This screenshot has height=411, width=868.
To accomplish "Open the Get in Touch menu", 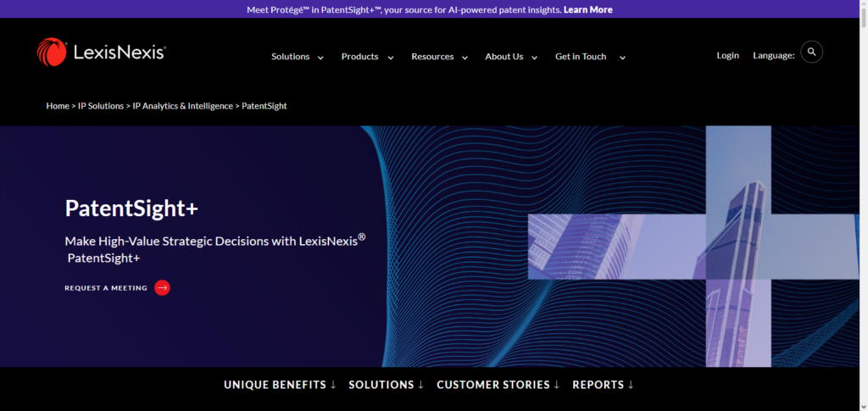I will click(581, 57).
